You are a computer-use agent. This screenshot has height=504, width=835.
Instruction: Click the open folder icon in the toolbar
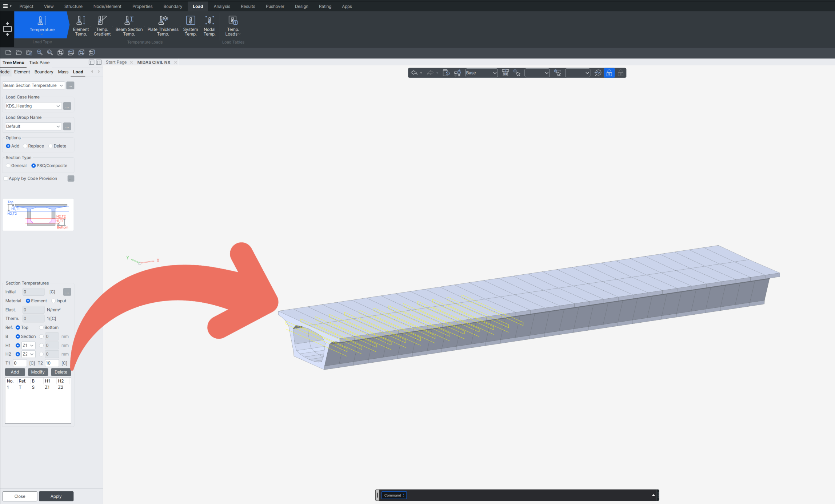tap(19, 53)
